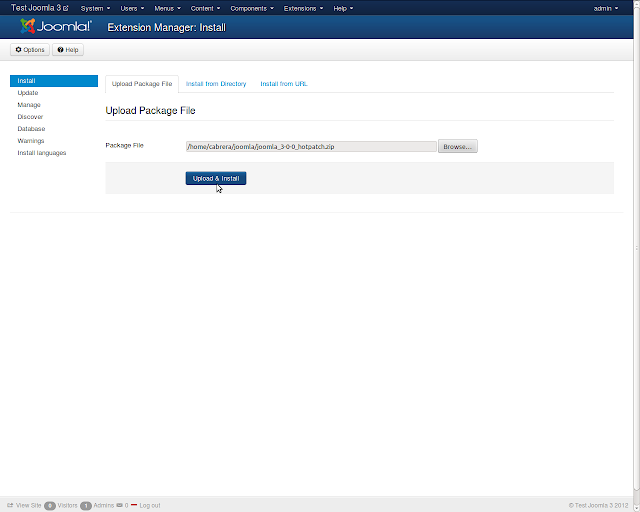This screenshot has width=640, height=512.
Task: Open the System dropdown menu
Action: tap(95, 8)
